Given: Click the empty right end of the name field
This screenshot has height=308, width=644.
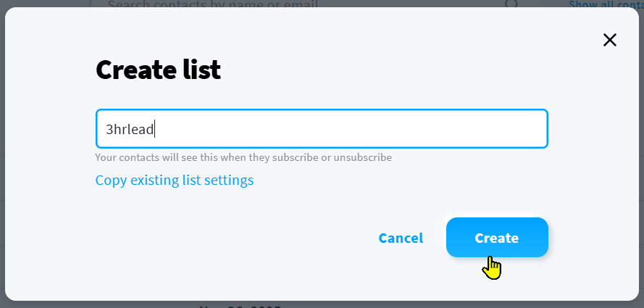Looking at the screenshot, I should click(x=507, y=129).
